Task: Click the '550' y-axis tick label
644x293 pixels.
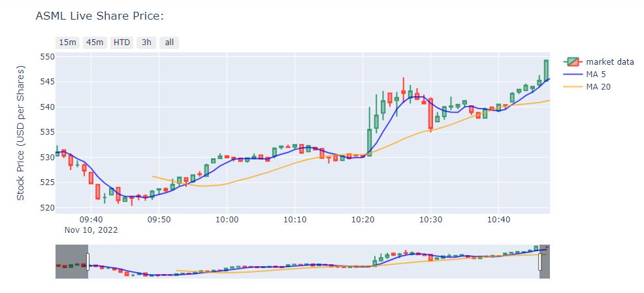Action: click(47, 57)
